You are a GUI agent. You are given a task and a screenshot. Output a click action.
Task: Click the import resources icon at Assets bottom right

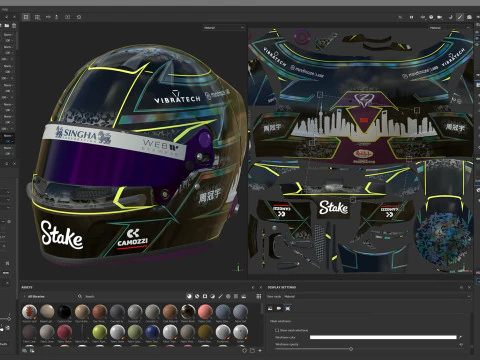(260, 350)
